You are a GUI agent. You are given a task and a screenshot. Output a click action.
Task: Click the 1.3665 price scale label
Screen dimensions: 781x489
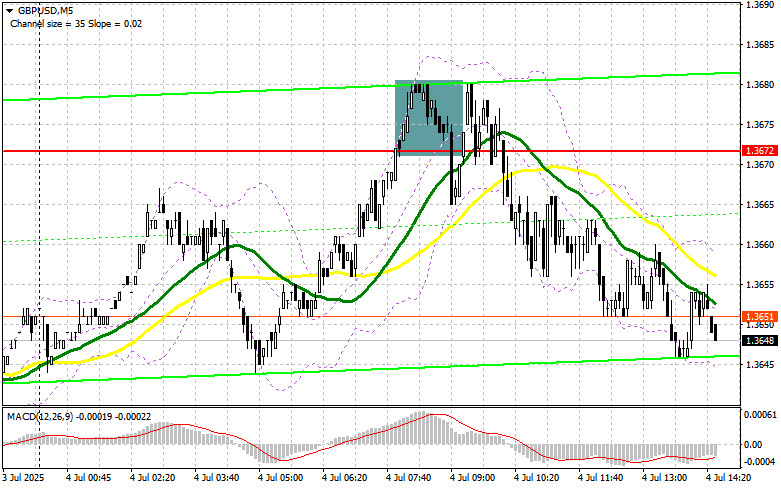tap(760, 205)
